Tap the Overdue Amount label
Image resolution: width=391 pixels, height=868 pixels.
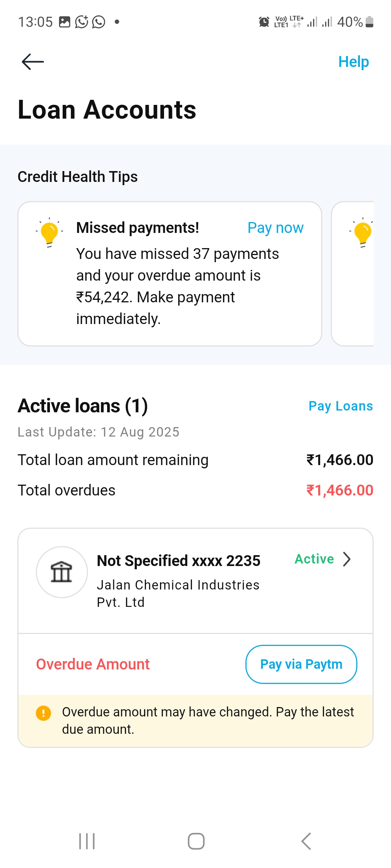coord(93,664)
